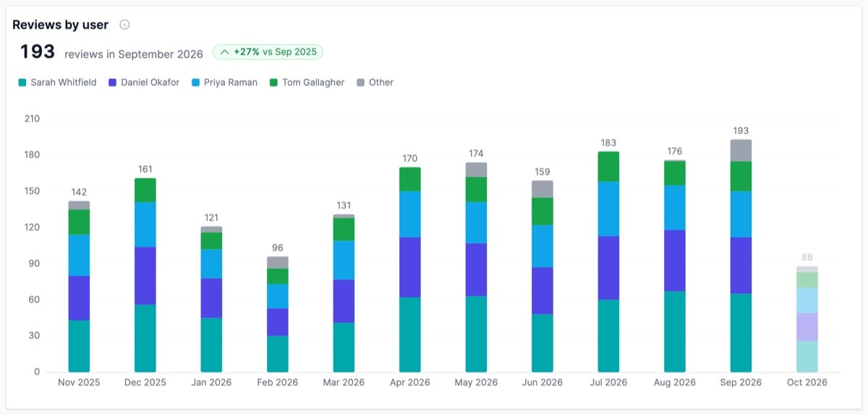
Task: Click the Sep 2026 bar gray Other segment
Action: (x=741, y=150)
